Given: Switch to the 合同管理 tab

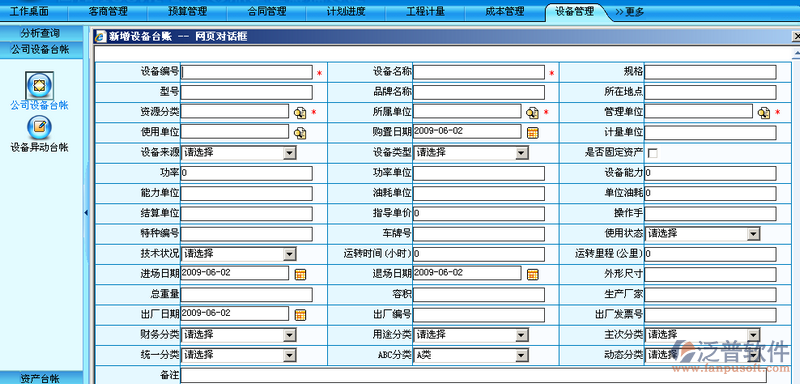Looking at the screenshot, I should (267, 12).
